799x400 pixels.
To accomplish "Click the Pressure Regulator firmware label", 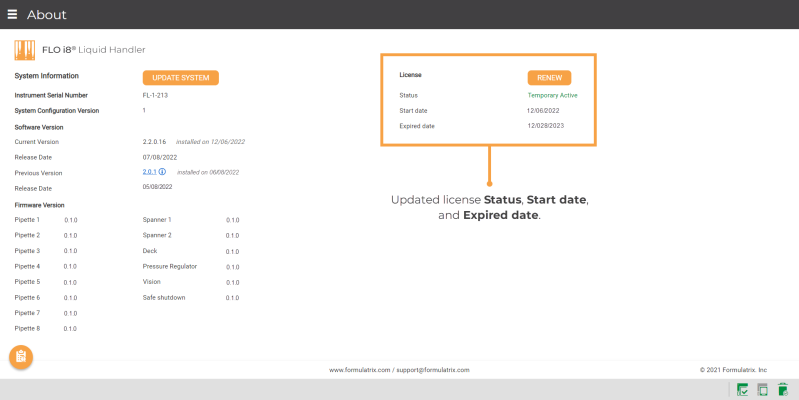I will click(x=169, y=266).
